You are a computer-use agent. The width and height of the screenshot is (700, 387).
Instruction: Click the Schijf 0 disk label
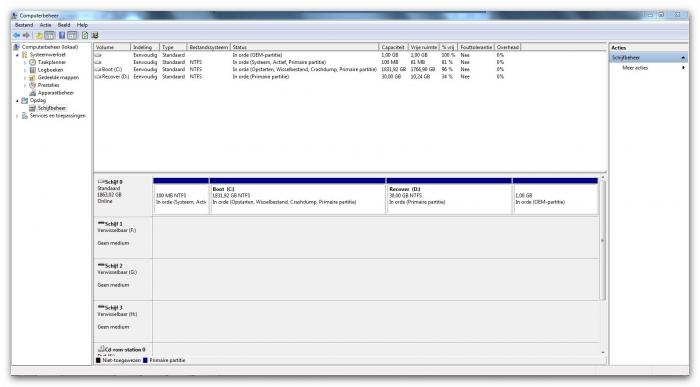[x=123, y=196]
